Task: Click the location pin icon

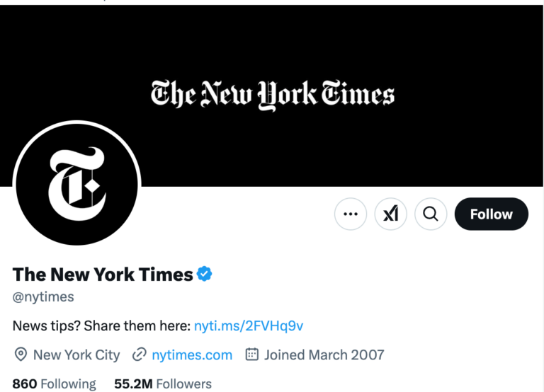Action: pyautogui.click(x=21, y=354)
